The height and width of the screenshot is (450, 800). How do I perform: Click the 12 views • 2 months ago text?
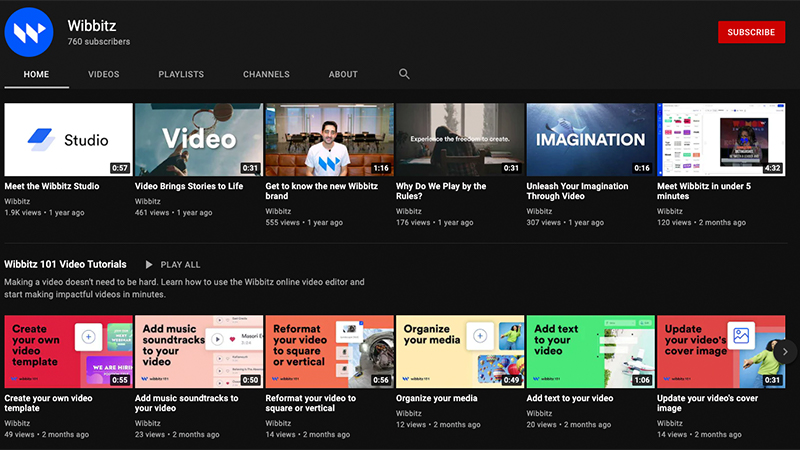tap(438, 424)
